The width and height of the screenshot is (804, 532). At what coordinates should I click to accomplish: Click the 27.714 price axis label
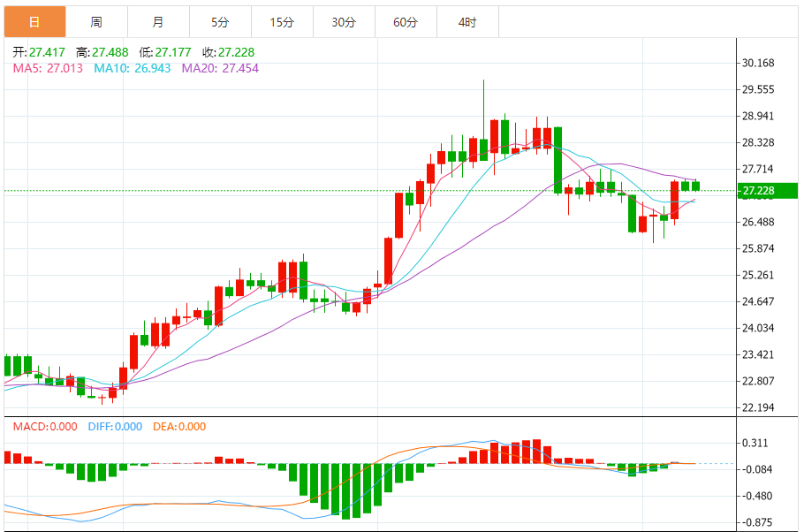click(x=758, y=170)
